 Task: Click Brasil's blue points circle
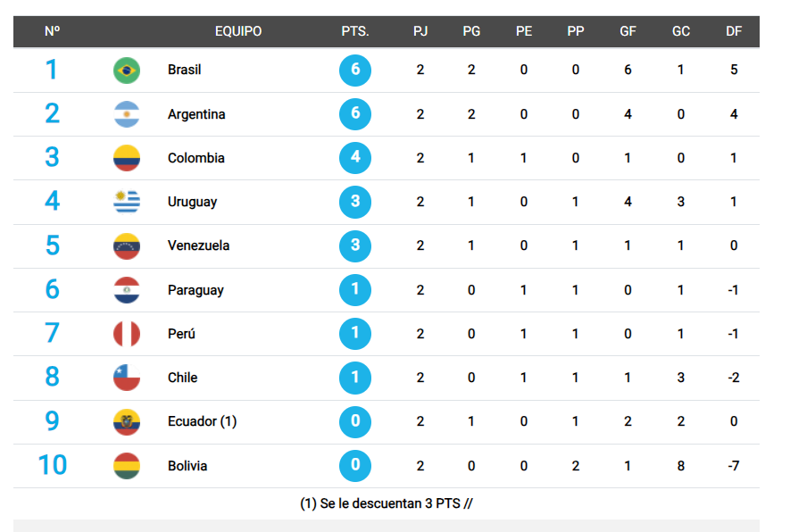[355, 70]
